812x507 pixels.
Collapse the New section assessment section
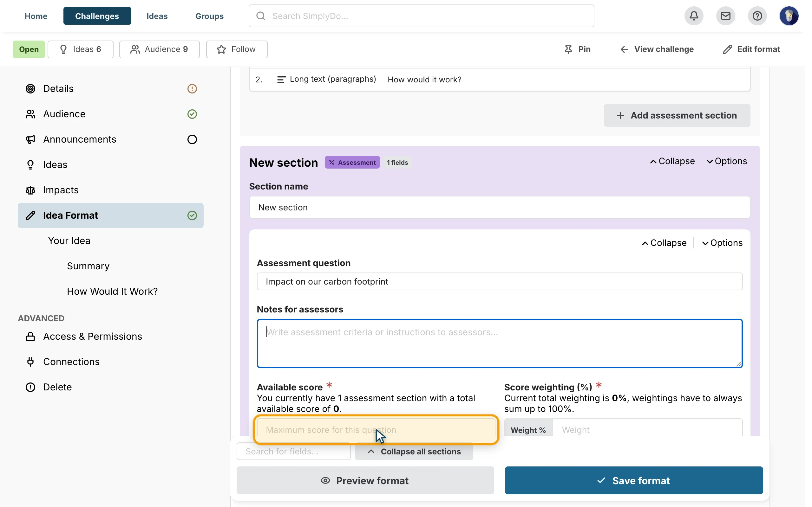click(672, 161)
